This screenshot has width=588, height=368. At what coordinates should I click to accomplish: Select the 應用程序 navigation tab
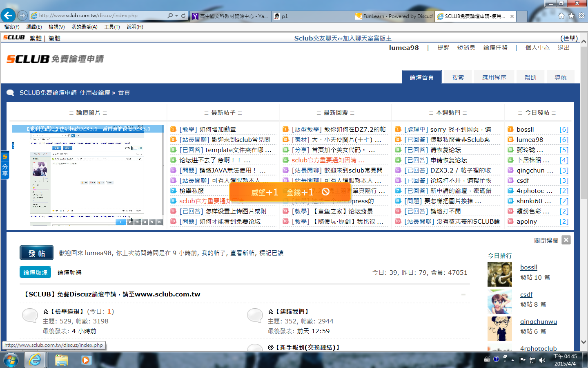tap(494, 77)
